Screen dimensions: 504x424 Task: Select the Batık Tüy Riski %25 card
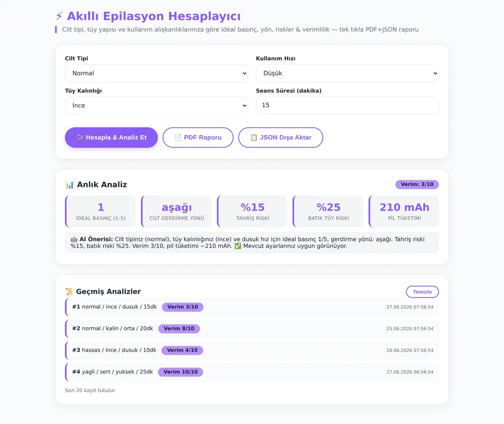pyautogui.click(x=328, y=211)
